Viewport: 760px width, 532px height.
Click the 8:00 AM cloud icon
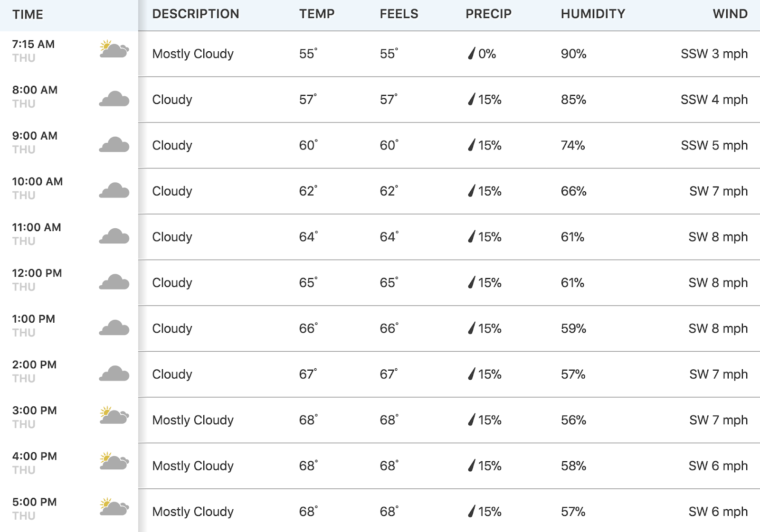(114, 99)
